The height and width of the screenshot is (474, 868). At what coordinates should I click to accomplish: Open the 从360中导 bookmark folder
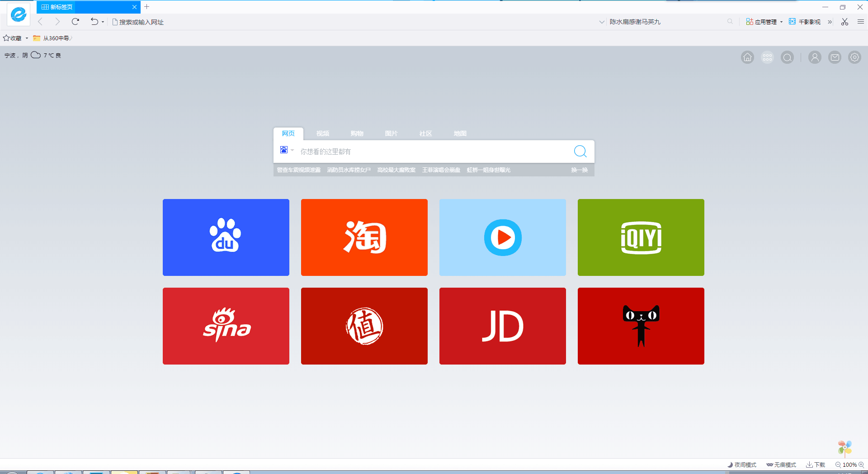(52, 38)
